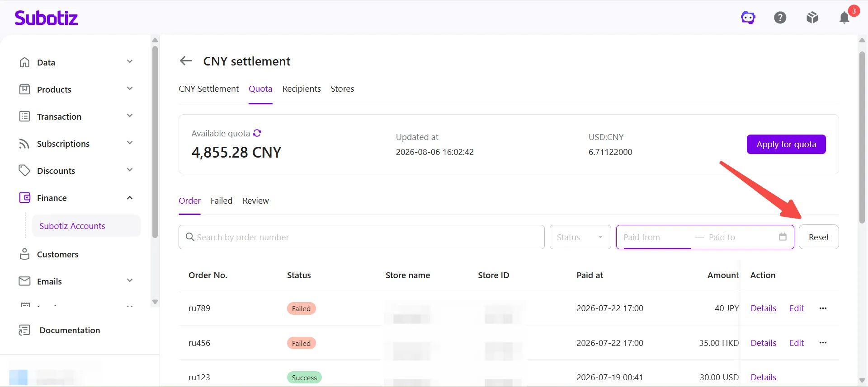
Task: Click the Emails envelope icon
Action: click(24, 281)
